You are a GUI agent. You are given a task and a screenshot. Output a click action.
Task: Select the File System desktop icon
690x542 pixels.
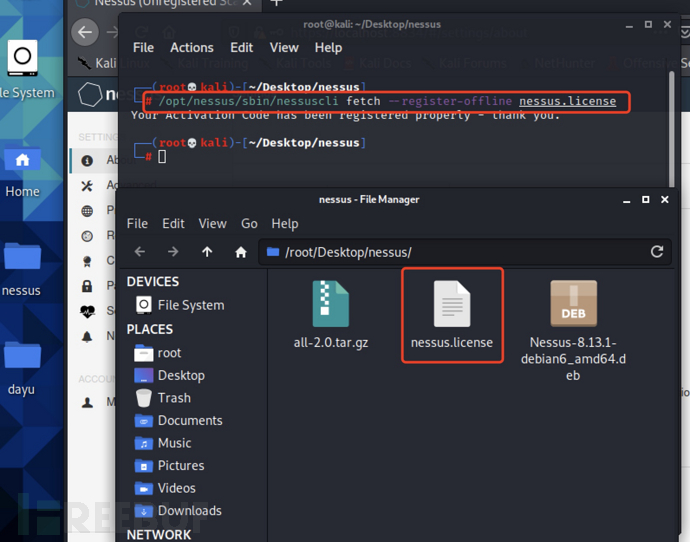tap(25, 70)
